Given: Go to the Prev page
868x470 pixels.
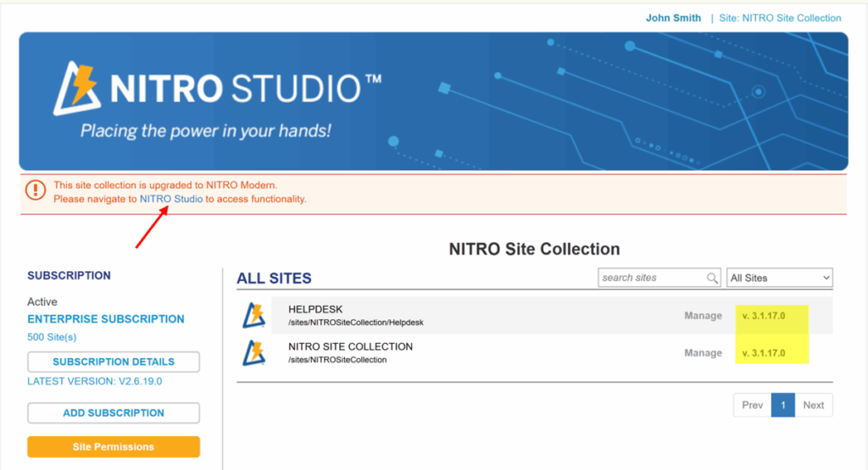Looking at the screenshot, I should pos(753,406).
